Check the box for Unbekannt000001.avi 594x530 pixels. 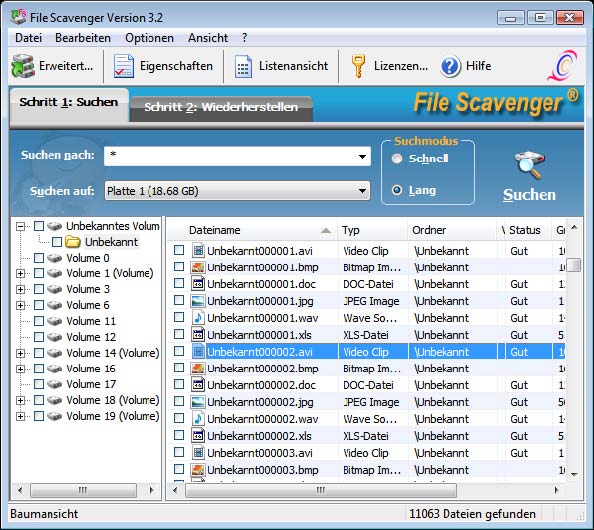(x=179, y=250)
